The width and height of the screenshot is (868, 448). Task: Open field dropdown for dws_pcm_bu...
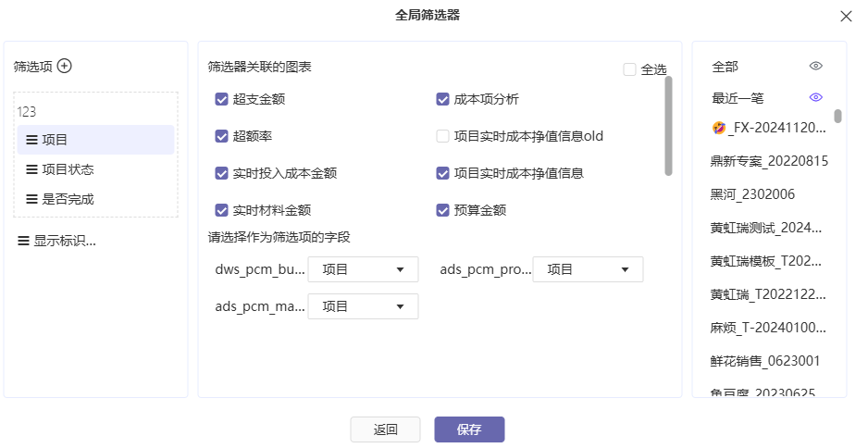(363, 269)
